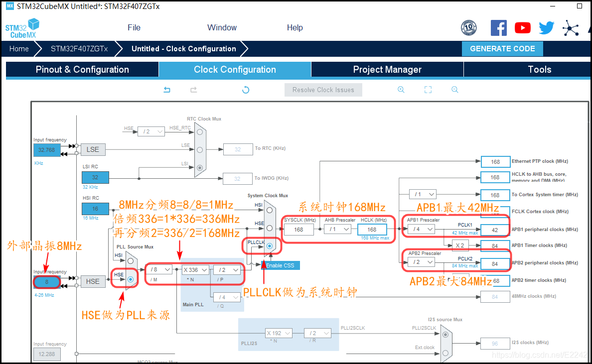The width and height of the screenshot is (592, 364).
Task: Edit the SYSCLK (MHz) 168 field
Action: point(298,230)
